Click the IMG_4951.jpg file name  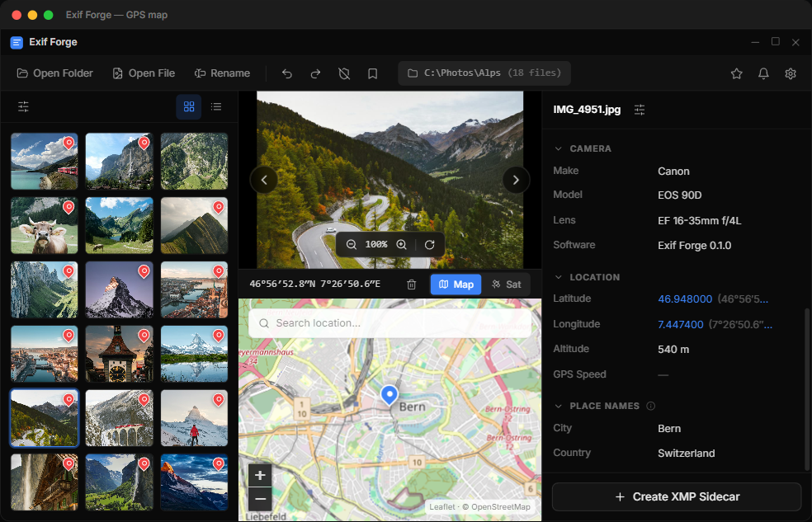[x=587, y=109]
